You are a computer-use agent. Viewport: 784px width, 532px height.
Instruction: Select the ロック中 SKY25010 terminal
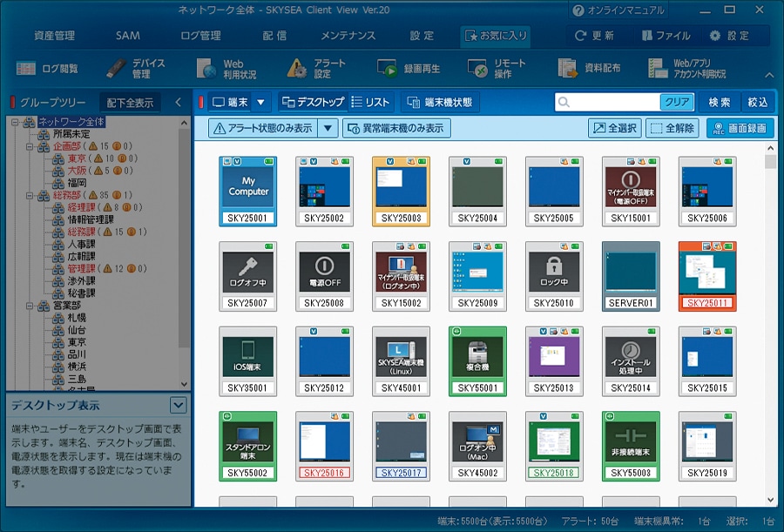(554, 276)
